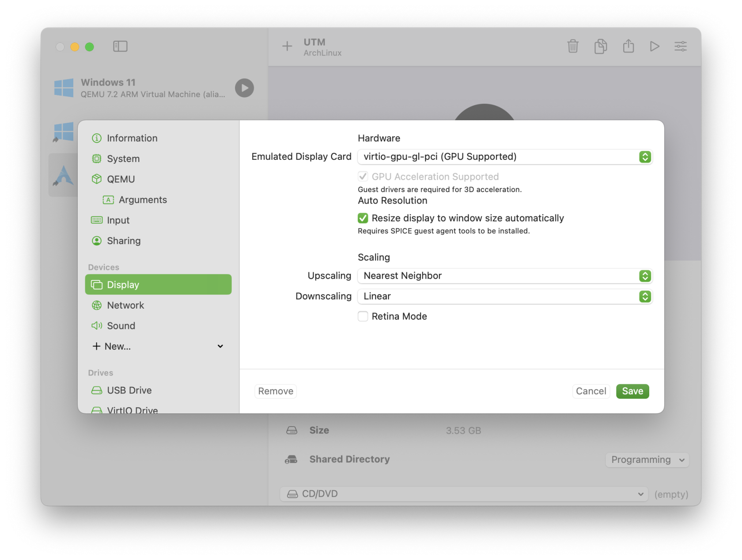This screenshot has width=742, height=560.
Task: Click the USB Drive disk icon
Action: (97, 390)
